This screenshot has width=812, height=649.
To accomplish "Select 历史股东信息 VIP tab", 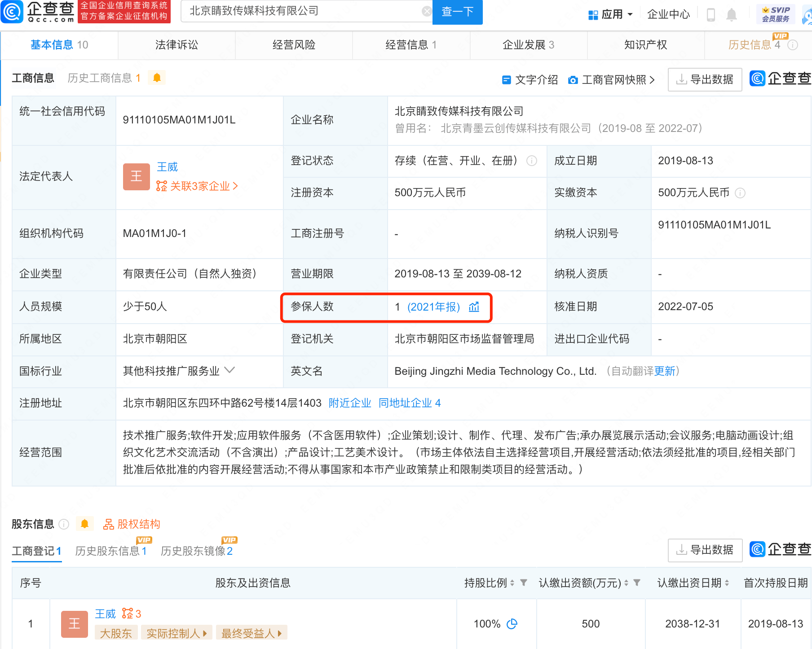I will tap(111, 551).
